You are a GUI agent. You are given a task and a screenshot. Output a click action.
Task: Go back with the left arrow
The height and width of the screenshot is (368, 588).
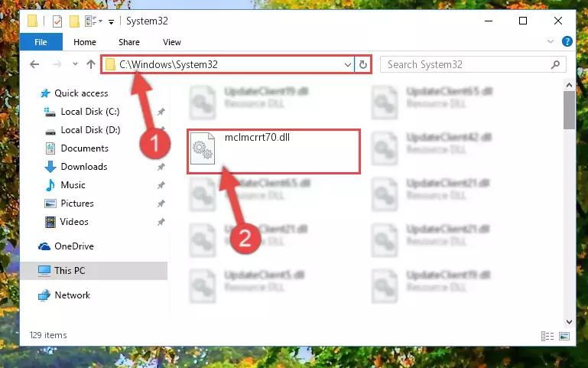[34, 64]
